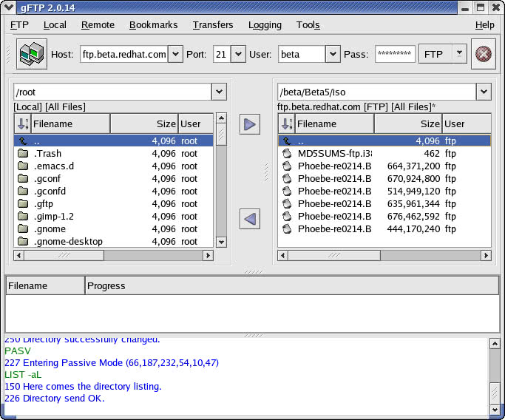Click remote list horizontal scroll left arrow
Image resolution: width=505 pixels, height=420 pixels.
[282, 255]
